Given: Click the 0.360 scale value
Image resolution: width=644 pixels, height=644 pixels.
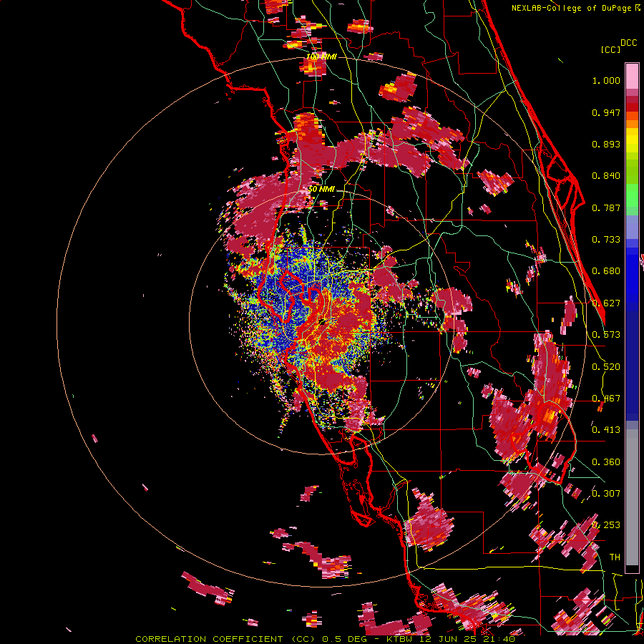Looking at the screenshot, I should click(x=606, y=462).
